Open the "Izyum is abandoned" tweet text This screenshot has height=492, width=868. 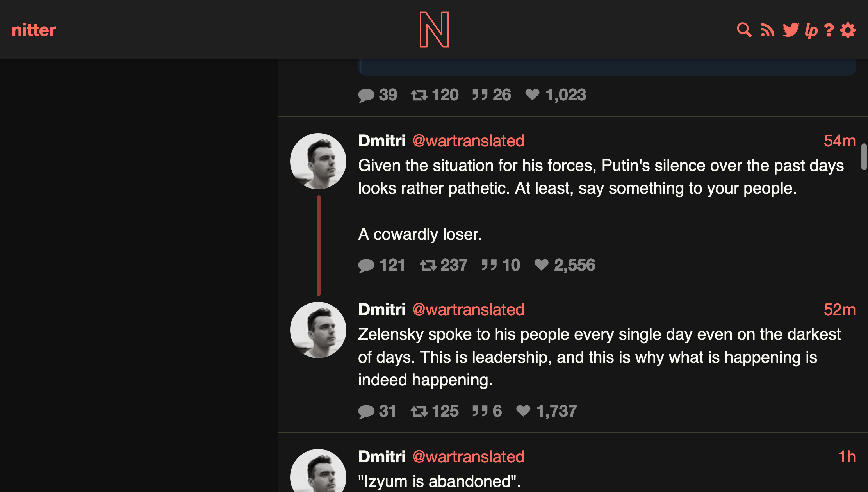tap(439, 481)
